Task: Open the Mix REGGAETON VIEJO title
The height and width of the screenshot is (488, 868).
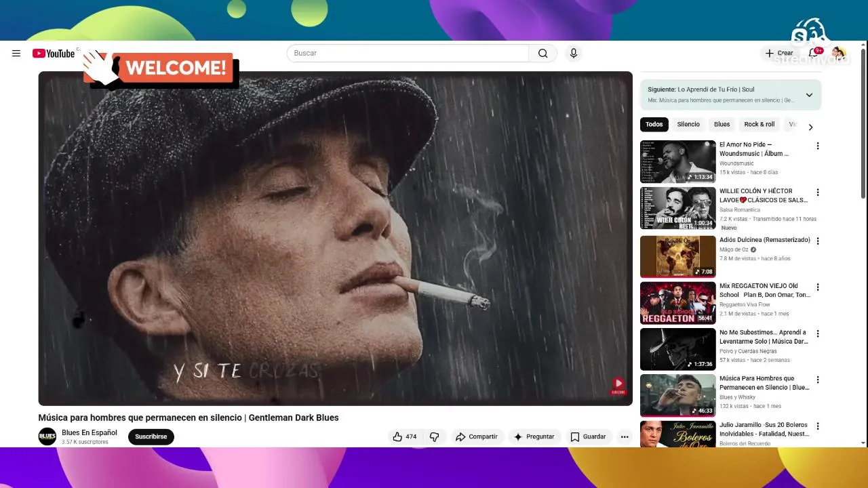Action: tap(765, 291)
